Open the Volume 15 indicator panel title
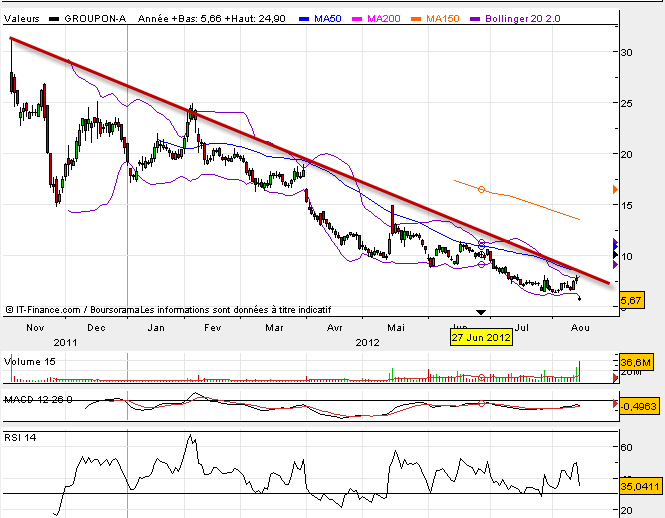Image resolution: width=665 pixels, height=518 pixels. click(29, 360)
